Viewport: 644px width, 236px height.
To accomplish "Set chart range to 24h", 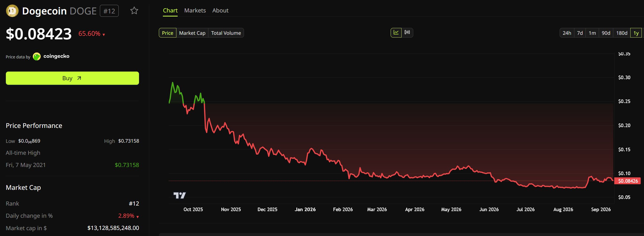I will [x=567, y=33].
